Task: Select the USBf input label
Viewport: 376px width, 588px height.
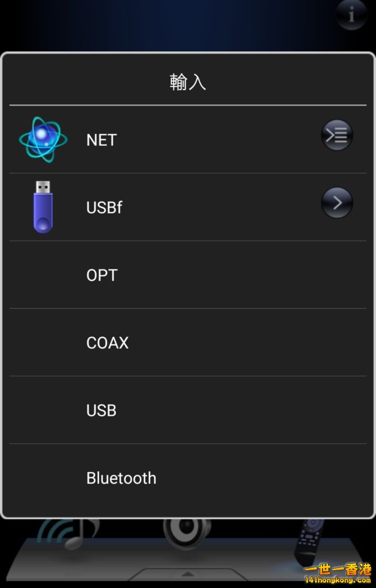Action: point(104,207)
